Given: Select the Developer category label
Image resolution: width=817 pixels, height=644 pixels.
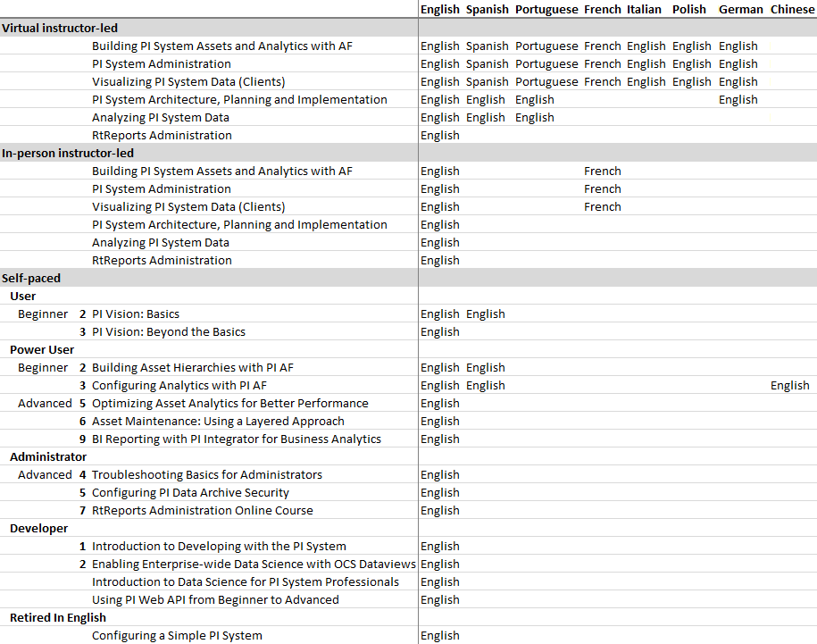Looking at the screenshot, I should [x=38, y=528].
